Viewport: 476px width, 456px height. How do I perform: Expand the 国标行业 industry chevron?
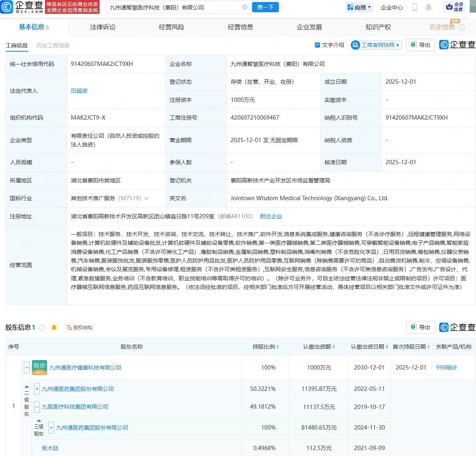pos(147,199)
